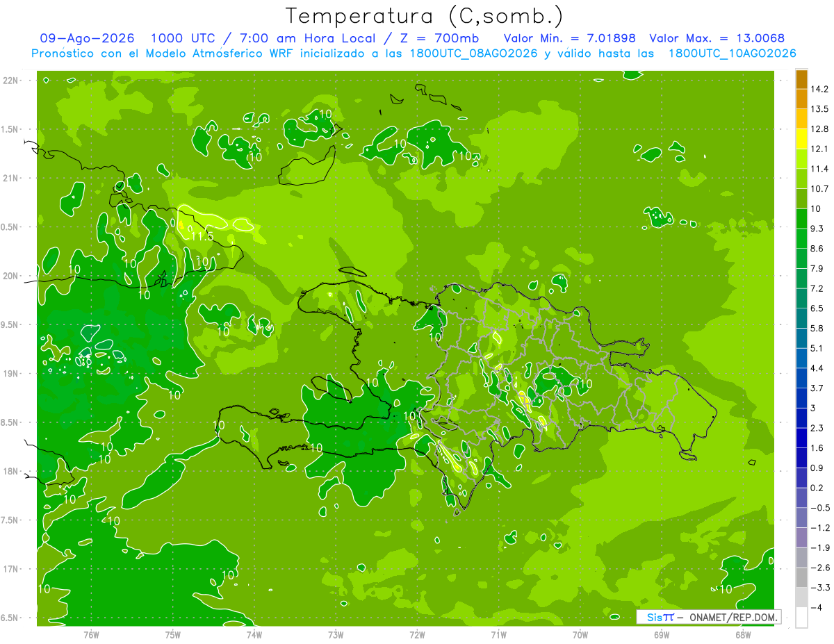This screenshot has height=644, width=834.
Task: Click the "68W" longitude axis label
Action: point(742,634)
